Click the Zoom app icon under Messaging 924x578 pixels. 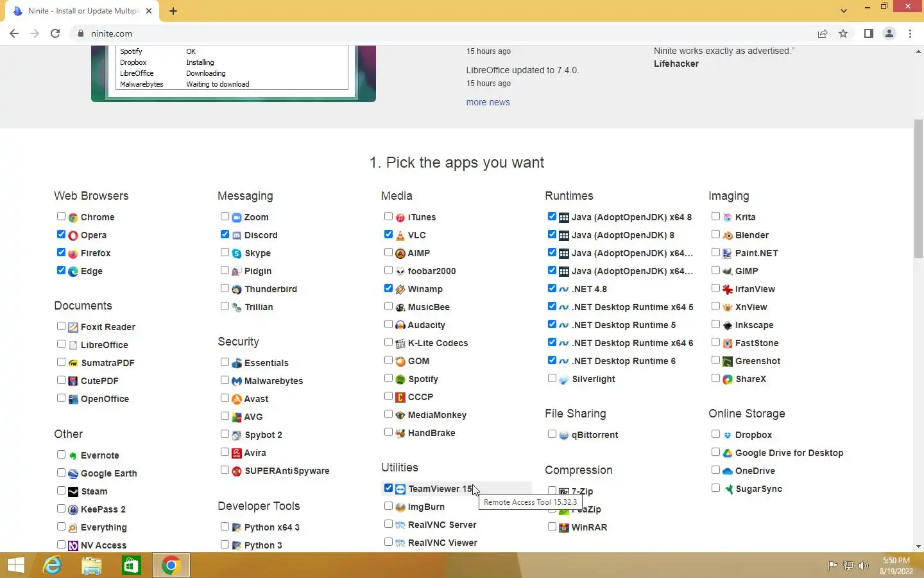click(x=237, y=218)
